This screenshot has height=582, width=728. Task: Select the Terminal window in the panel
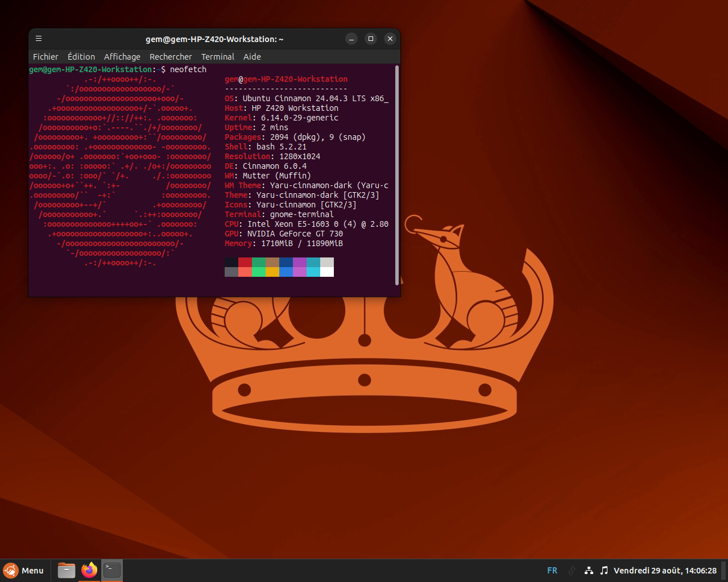(112, 570)
